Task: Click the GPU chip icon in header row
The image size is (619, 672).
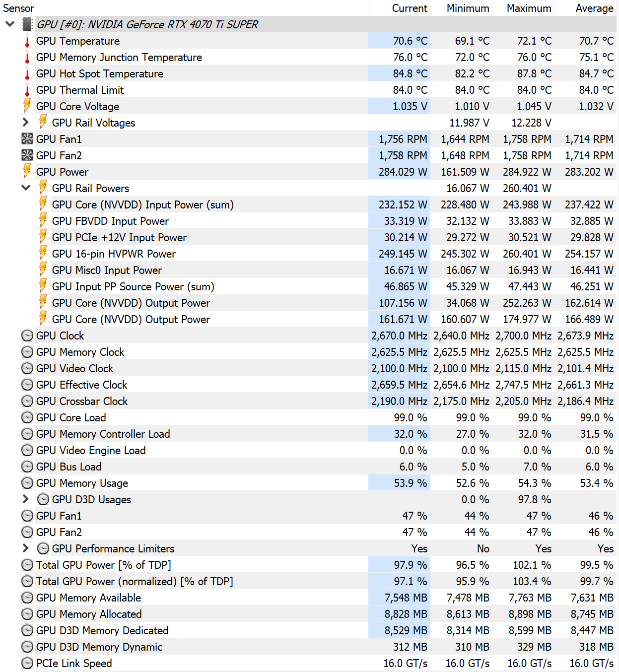Action: pos(27,24)
